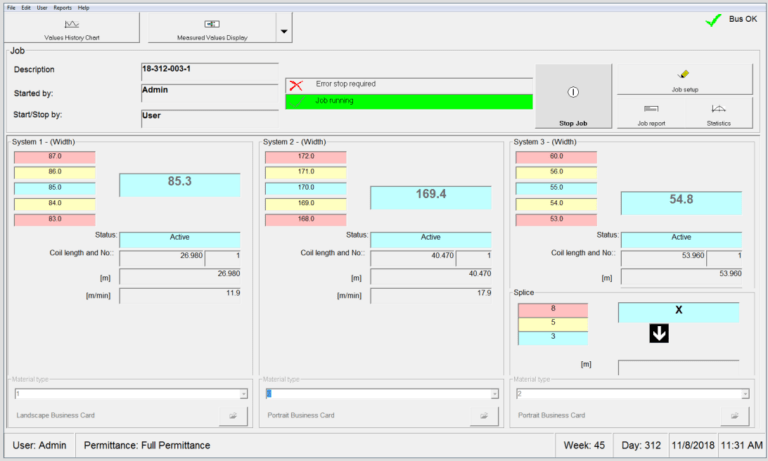Viewport: 768px width, 461px height.
Task: Open System 1 Material type dropdown
Action: tap(243, 394)
